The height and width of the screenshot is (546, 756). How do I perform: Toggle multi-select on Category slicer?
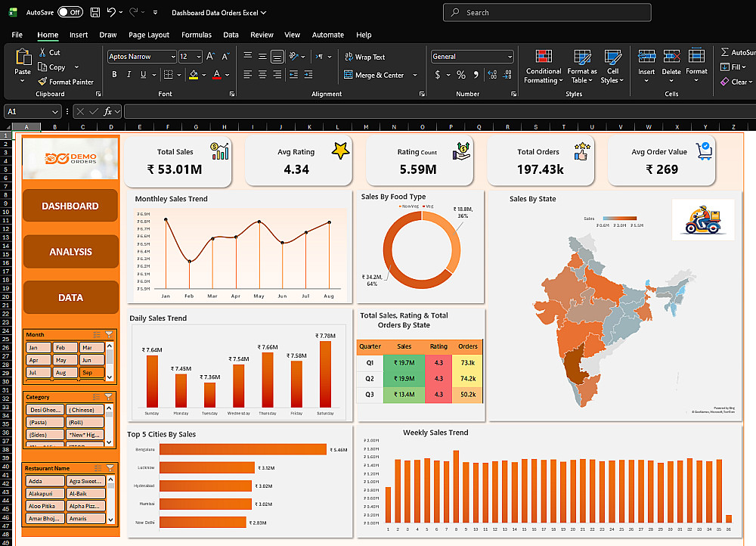tap(96, 396)
